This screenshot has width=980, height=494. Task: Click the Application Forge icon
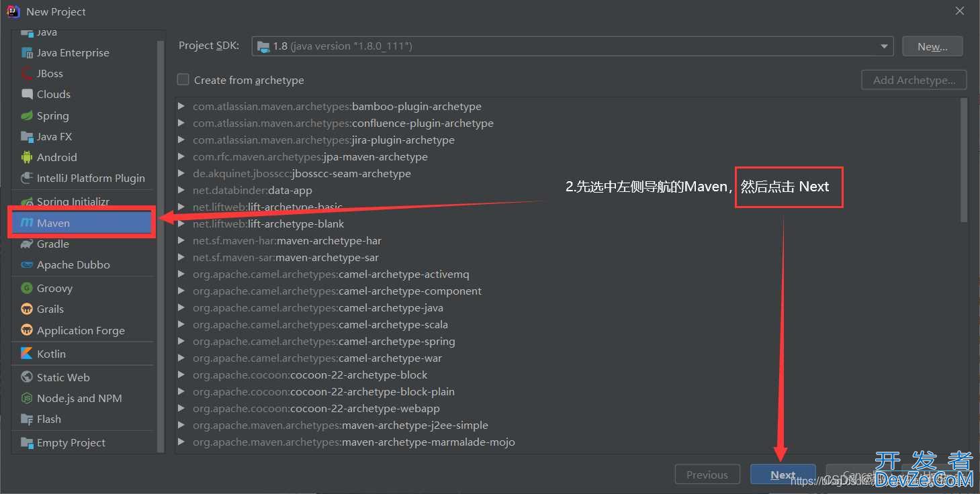(x=27, y=330)
